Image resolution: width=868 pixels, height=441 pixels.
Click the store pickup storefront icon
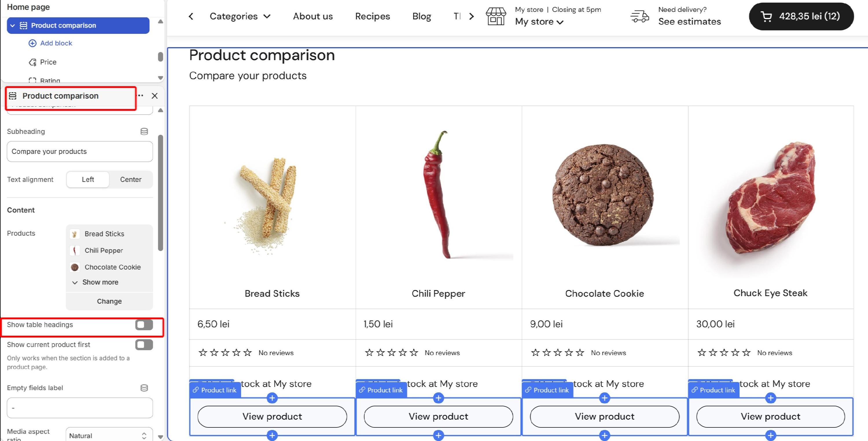496,16
